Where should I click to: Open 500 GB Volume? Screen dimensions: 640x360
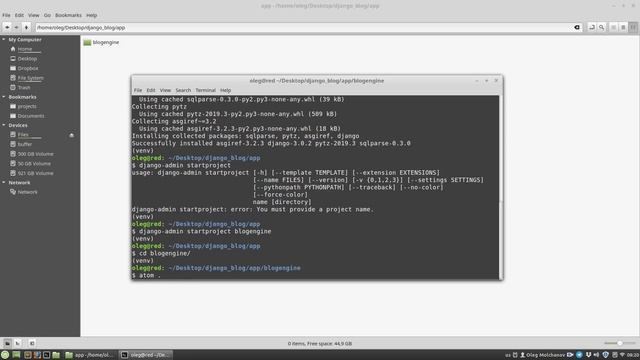[x=35, y=154]
